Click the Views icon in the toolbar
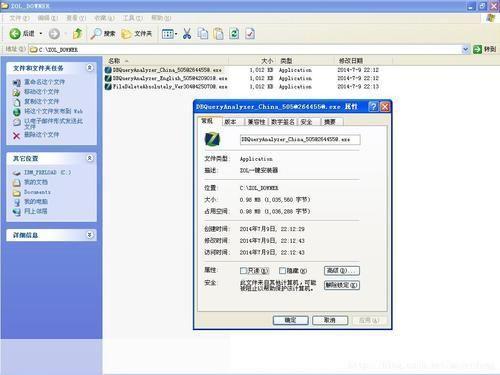500x375 pixels. click(x=167, y=34)
